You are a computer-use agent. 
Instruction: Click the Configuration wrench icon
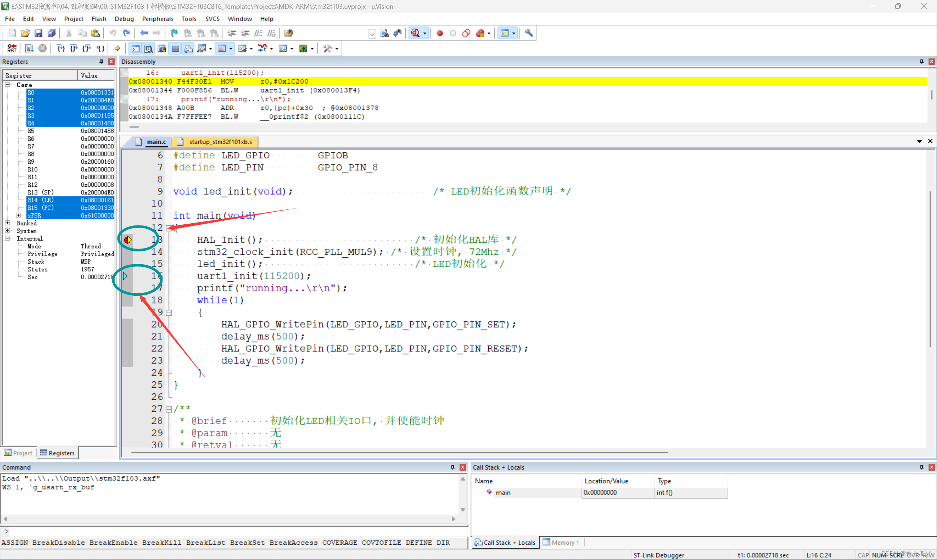(x=529, y=33)
